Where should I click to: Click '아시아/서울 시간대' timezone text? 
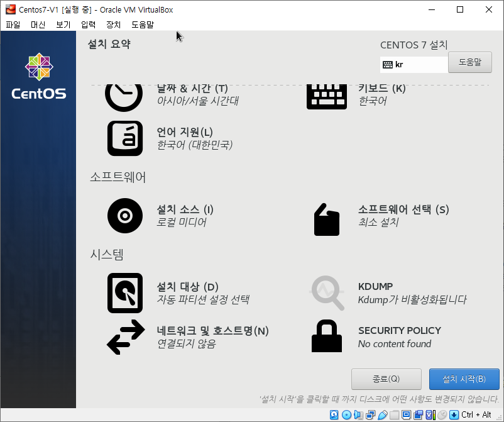click(197, 101)
